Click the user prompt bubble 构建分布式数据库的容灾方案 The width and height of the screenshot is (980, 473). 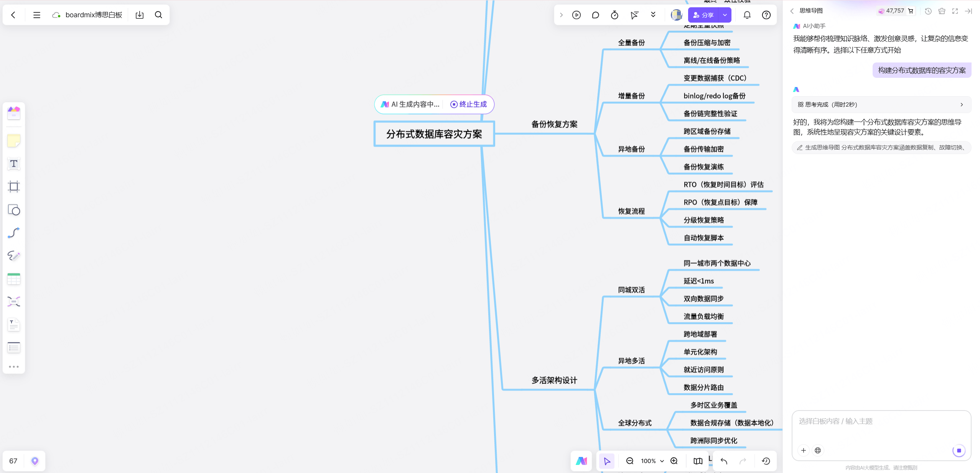922,70
